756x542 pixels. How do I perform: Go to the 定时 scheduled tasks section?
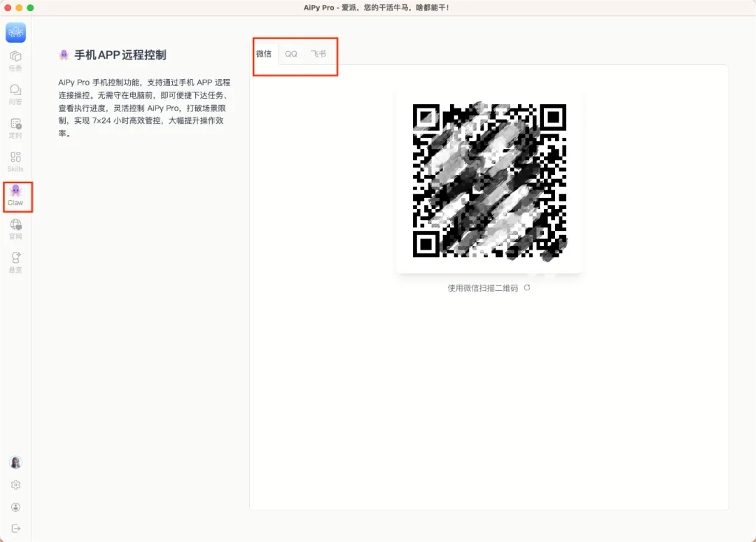[x=15, y=128]
